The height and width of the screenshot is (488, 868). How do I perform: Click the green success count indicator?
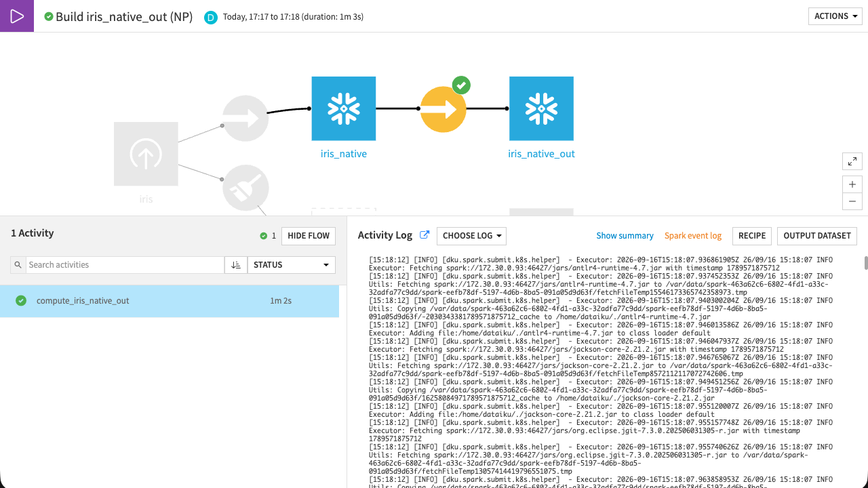pos(268,236)
